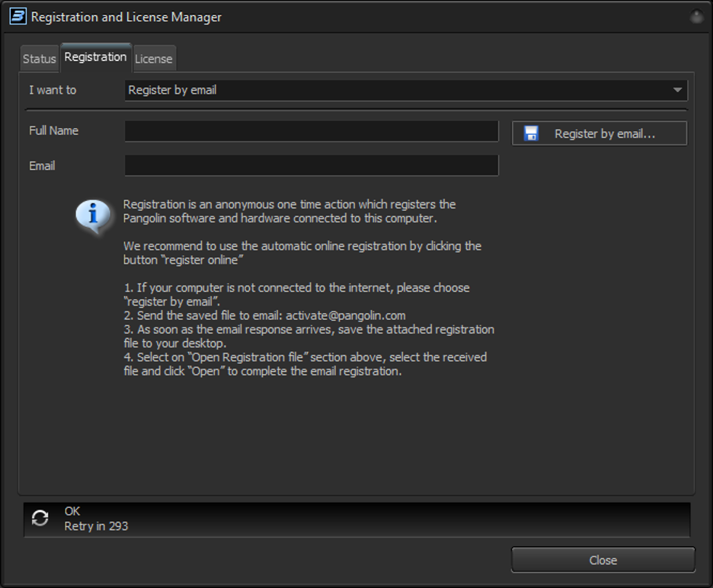Click the Pangolin app icon in title bar

point(18,17)
